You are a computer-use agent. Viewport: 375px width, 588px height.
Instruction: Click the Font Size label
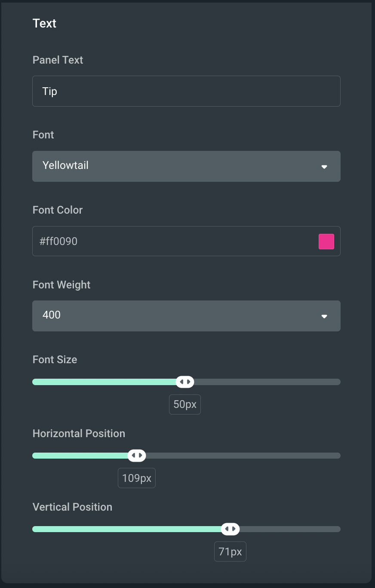point(55,359)
